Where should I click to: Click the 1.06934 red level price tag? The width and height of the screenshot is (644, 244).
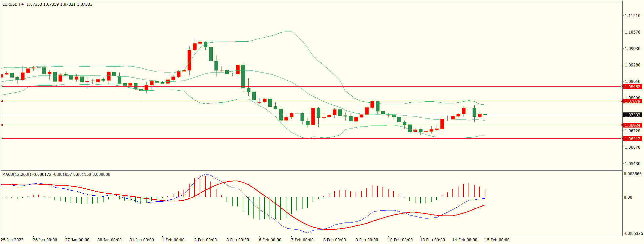[632, 126]
